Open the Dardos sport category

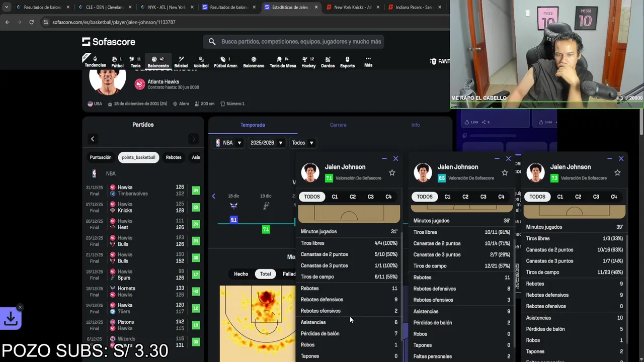click(x=328, y=62)
